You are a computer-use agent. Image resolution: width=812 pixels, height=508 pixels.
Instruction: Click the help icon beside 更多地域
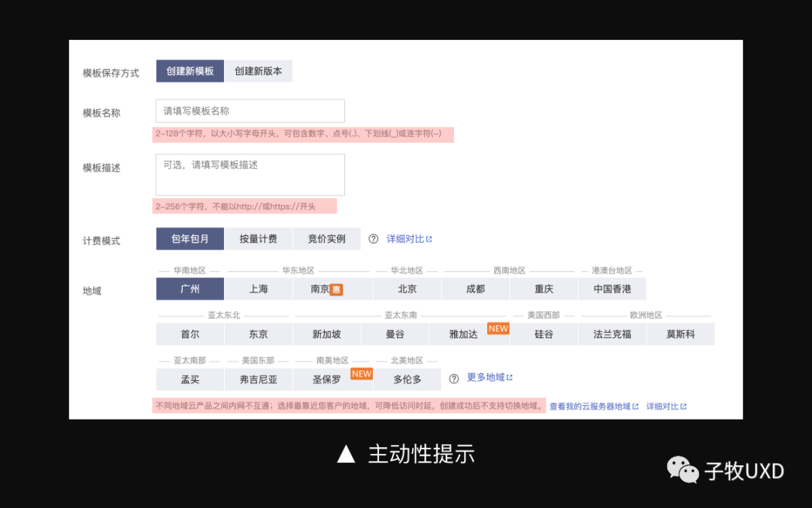454,379
